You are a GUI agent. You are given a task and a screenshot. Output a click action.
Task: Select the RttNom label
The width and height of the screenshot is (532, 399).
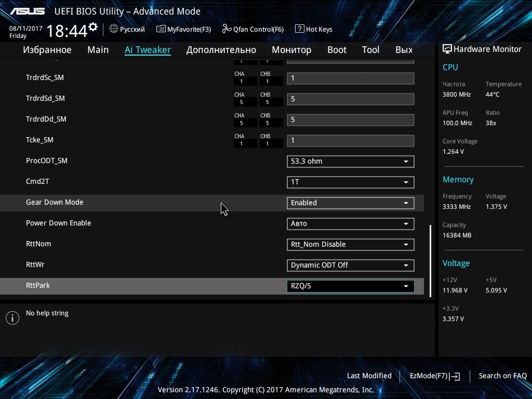[38, 244]
